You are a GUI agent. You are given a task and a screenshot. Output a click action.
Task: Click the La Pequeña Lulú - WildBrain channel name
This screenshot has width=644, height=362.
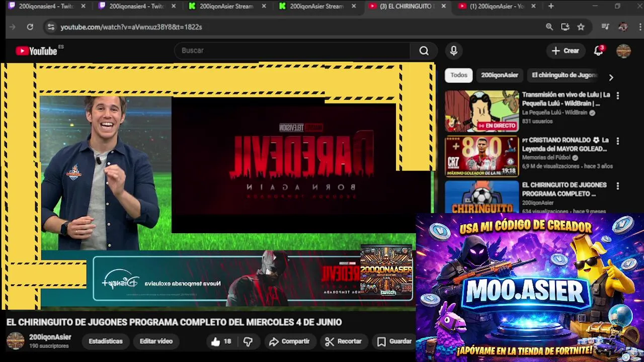click(x=554, y=113)
